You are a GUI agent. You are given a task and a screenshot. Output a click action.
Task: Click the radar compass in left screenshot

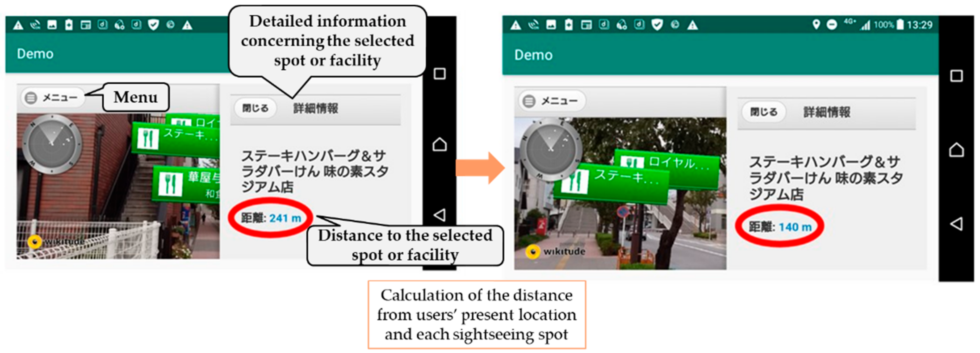click(52, 144)
